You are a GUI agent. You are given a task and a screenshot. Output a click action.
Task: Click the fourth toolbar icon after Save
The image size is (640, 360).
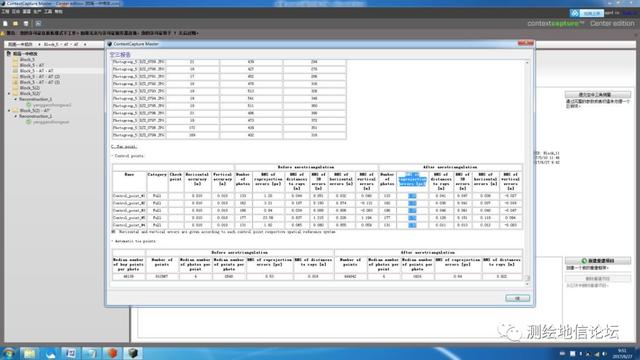point(38,24)
